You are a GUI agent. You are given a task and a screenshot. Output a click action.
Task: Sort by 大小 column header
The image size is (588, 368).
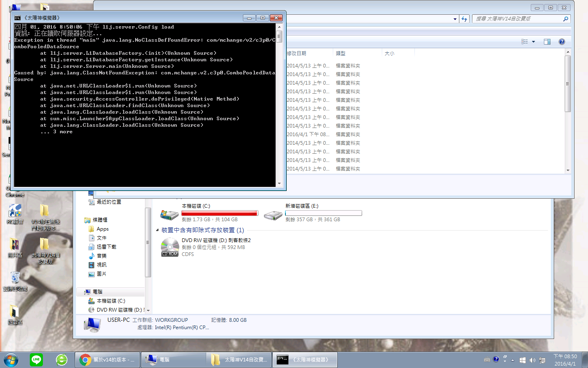pos(398,53)
